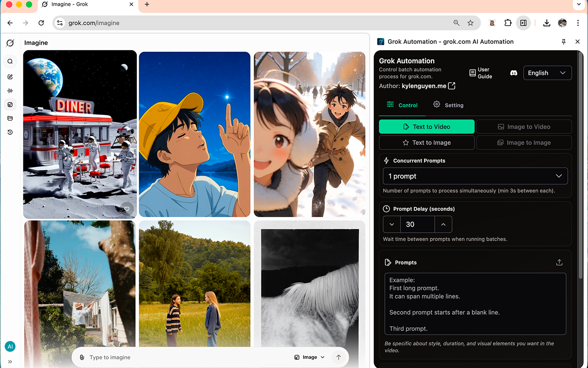The image size is (588, 368).
Task: Open search from the left sidebar
Action: pyautogui.click(x=10, y=62)
